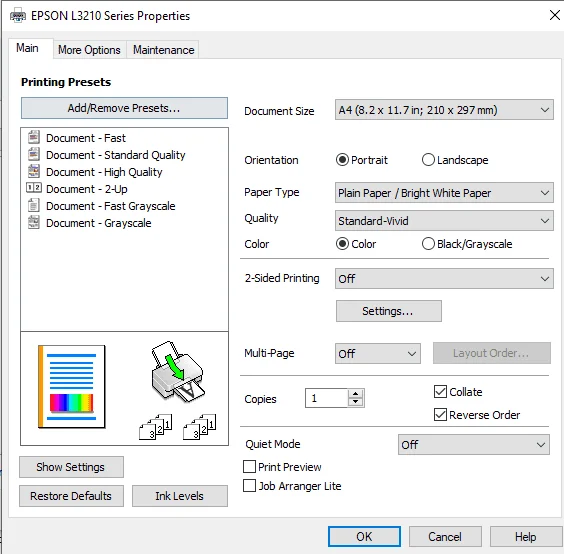This screenshot has height=554, width=564.
Task: Open the Document Size dropdown
Action: [x=444, y=110]
